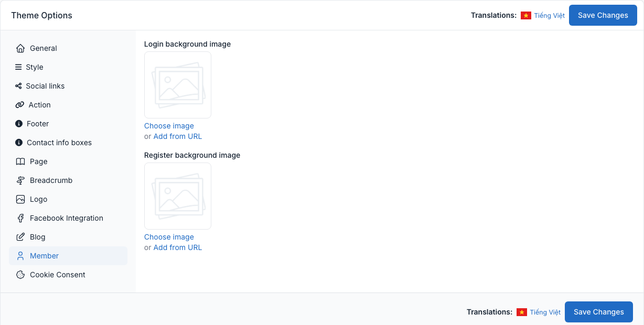Open the Logo section

tap(68, 199)
